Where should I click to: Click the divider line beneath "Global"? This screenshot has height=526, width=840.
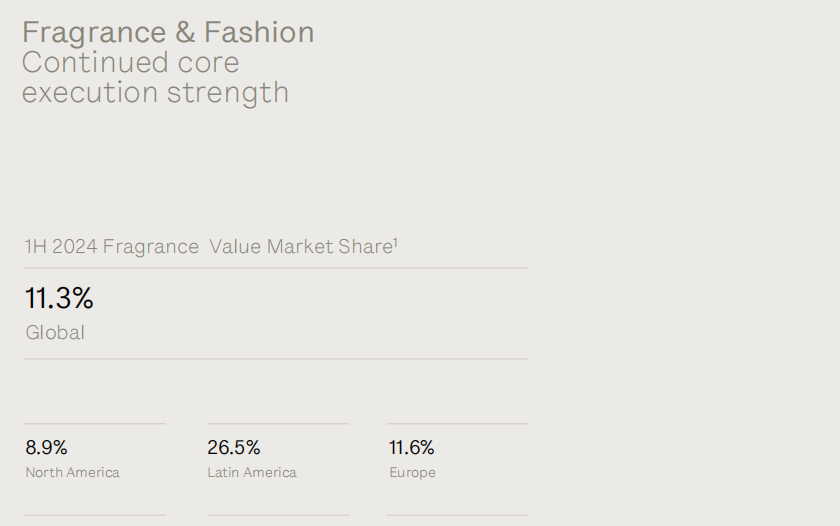click(276, 358)
